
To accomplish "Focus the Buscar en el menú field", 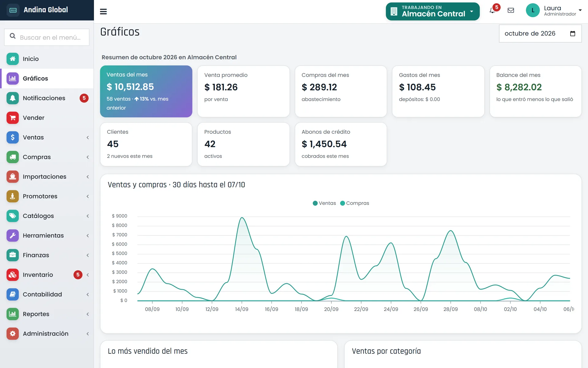I will pyautogui.click(x=47, y=37).
